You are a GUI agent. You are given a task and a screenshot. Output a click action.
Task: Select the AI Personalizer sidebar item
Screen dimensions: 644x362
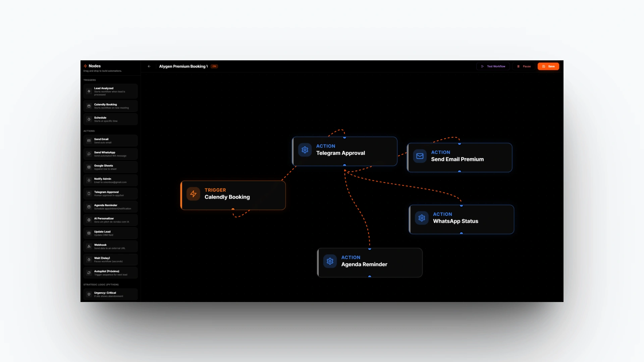click(110, 220)
